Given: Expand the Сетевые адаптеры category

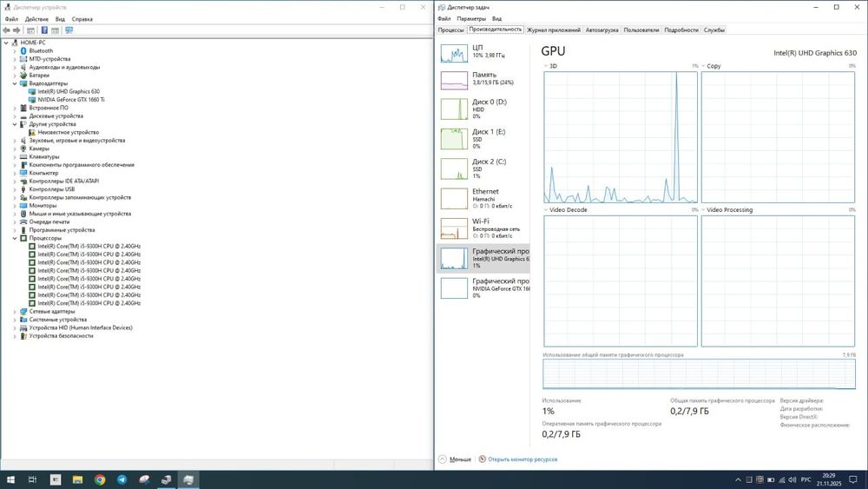Looking at the screenshot, I should (15, 312).
